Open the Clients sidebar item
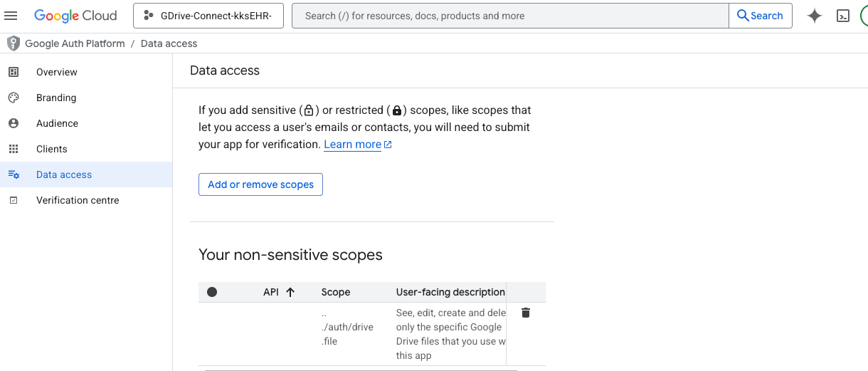Viewport: 868px width, 371px height. [x=86, y=149]
